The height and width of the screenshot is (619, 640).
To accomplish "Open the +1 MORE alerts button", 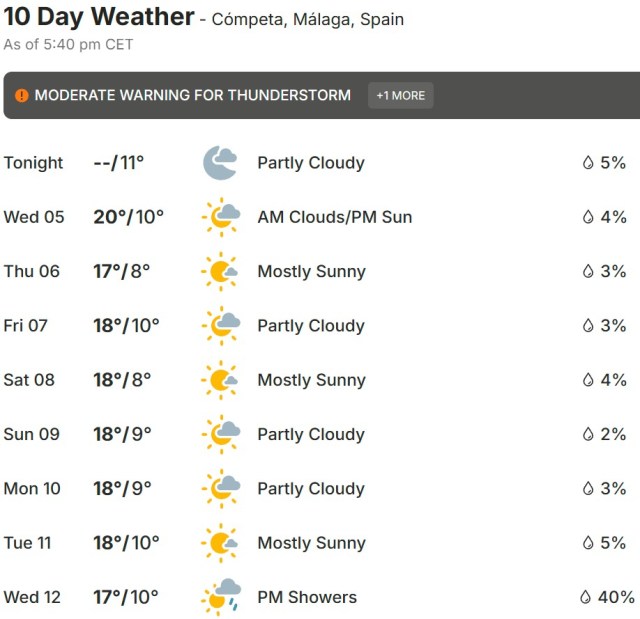I will coord(400,96).
